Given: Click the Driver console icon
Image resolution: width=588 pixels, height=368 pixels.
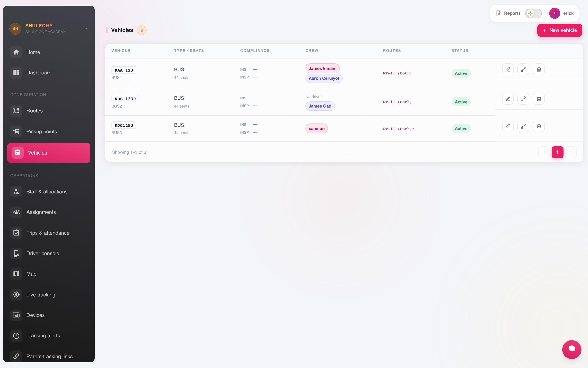Looking at the screenshot, I should click(16, 253).
